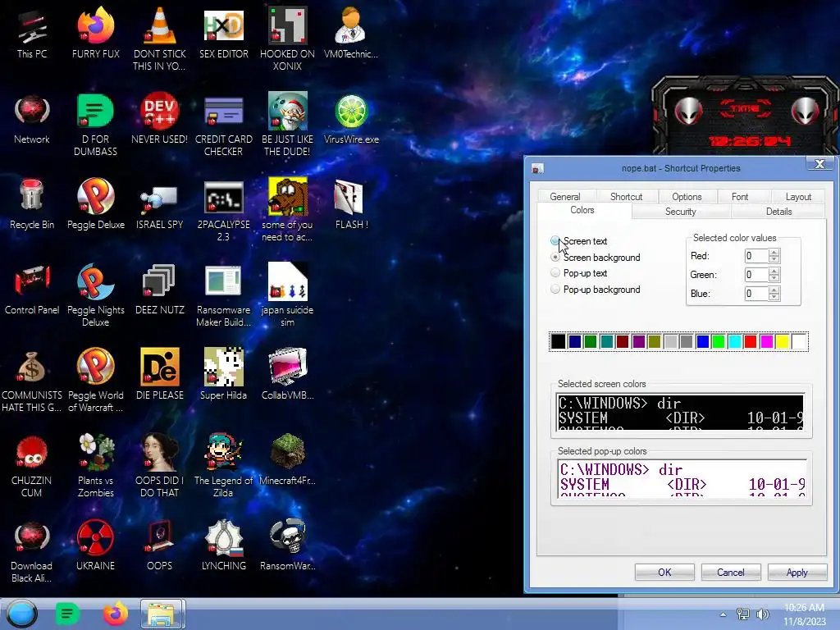Choose the Screen text radio button
This screenshot has height=630, width=840.
[x=555, y=240]
